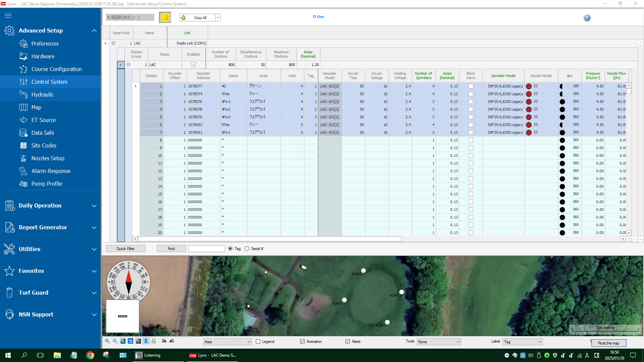Expand the Daily Operation section

pyautogui.click(x=94, y=206)
